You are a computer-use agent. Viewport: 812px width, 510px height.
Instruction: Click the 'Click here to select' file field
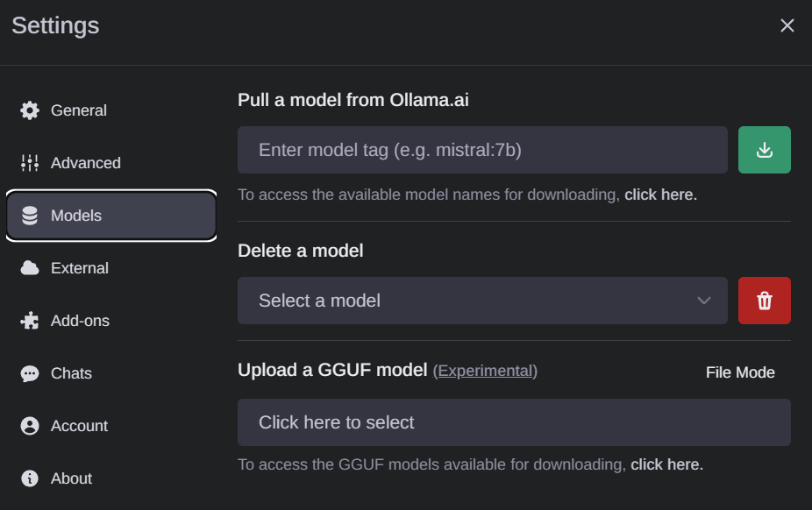coord(514,422)
